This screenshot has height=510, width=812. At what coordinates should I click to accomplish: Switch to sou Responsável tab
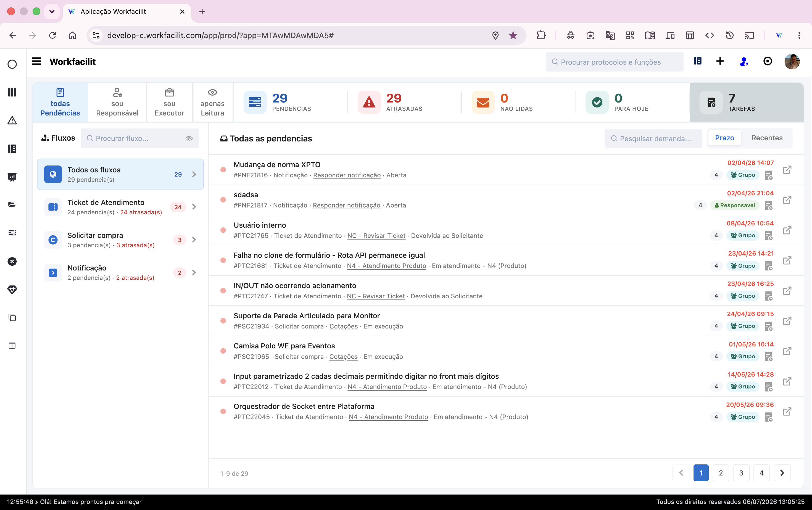(x=117, y=102)
